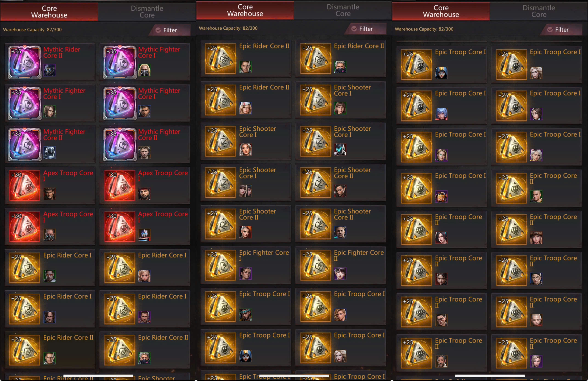
Task: Tap the two-girls portrait on Epic Shooter Core I
Action: pyautogui.click(x=245, y=191)
